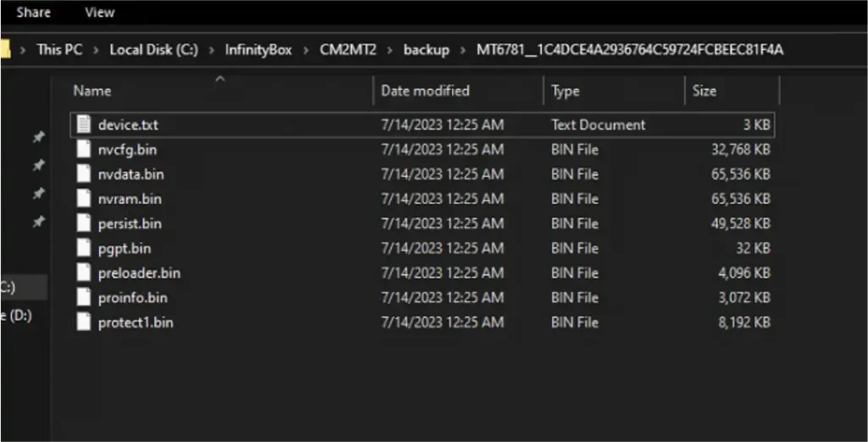The image size is (868, 442).
Task: Click the MT6781 folder breadcrumb
Action: (630, 50)
